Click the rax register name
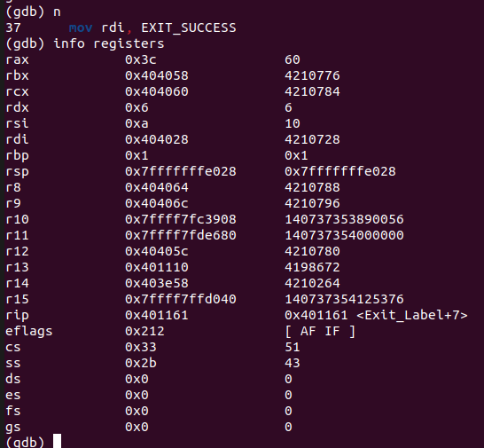 point(18,59)
